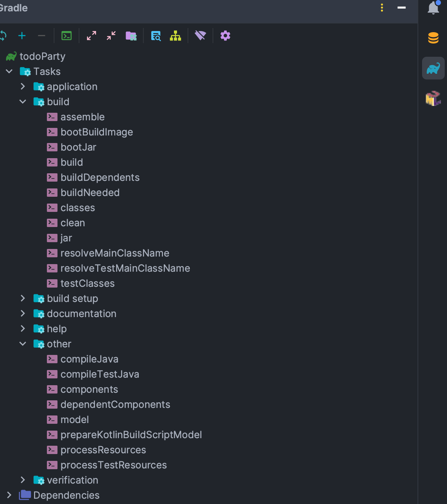Collapse the other task group
The width and height of the screenshot is (447, 504).
coord(23,344)
